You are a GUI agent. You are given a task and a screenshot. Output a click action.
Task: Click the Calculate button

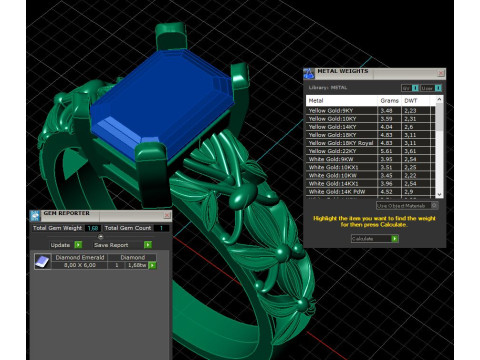click(x=375, y=239)
